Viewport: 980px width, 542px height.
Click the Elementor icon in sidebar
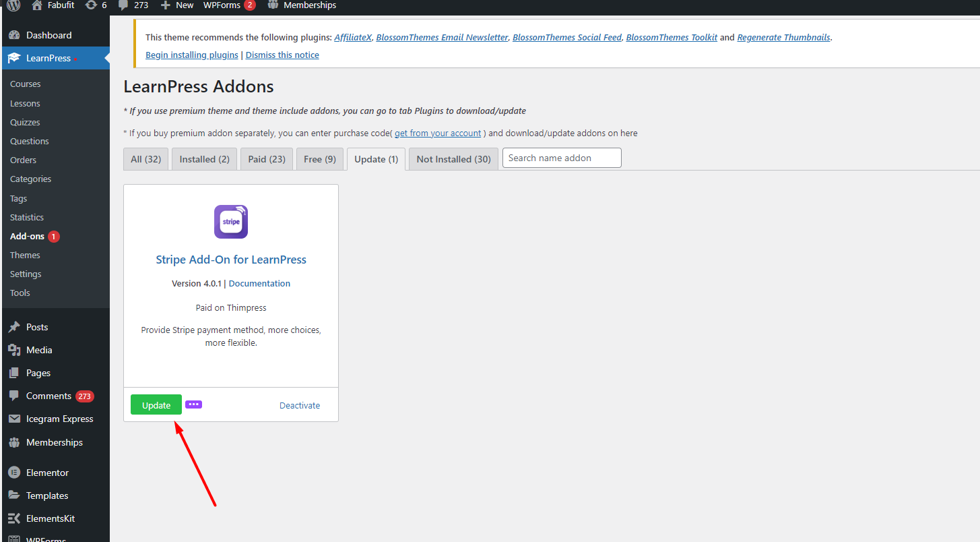point(14,473)
